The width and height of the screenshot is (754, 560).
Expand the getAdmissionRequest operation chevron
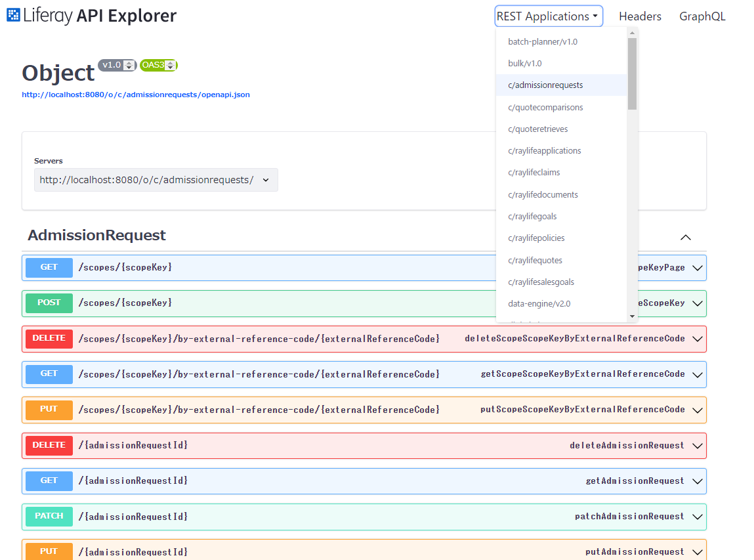(x=698, y=481)
